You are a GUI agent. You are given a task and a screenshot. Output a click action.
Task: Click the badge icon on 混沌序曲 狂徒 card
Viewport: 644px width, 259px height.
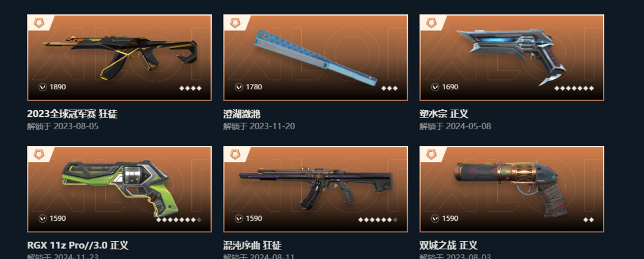[x=235, y=154]
